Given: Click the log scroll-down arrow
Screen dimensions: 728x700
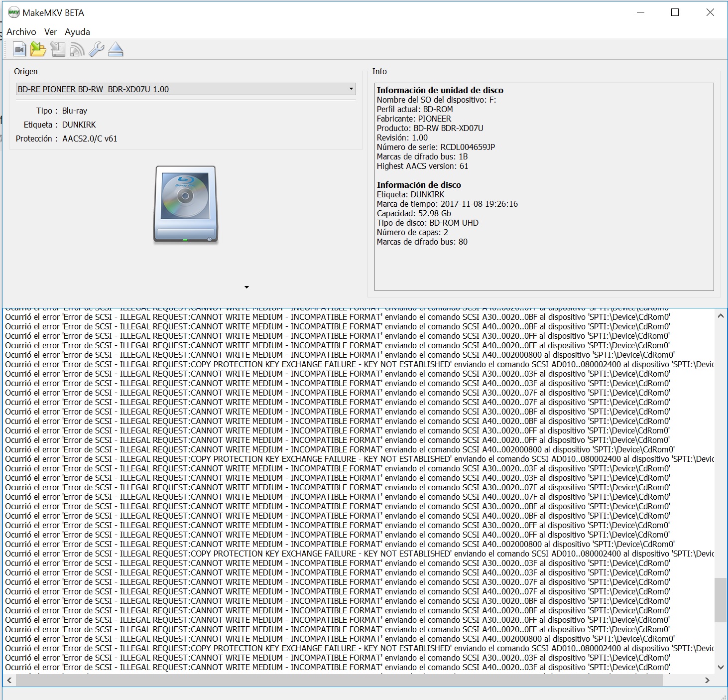Looking at the screenshot, I should (x=721, y=667).
